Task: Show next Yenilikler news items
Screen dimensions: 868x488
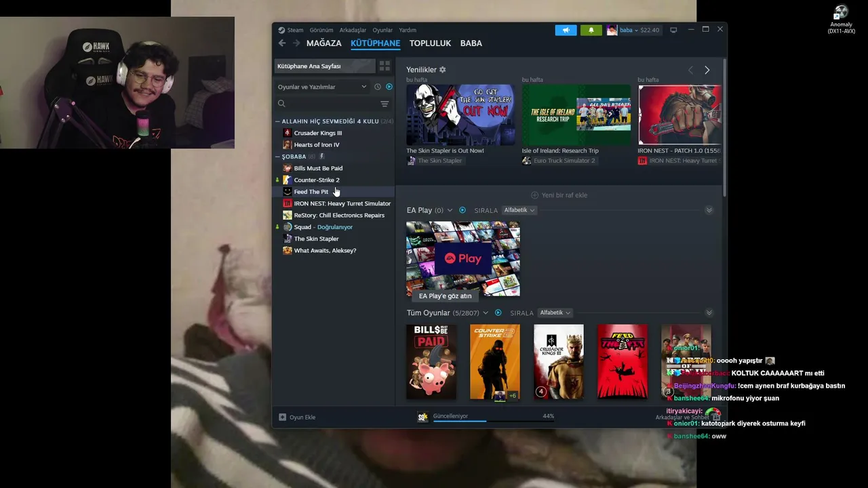Action: (x=707, y=70)
